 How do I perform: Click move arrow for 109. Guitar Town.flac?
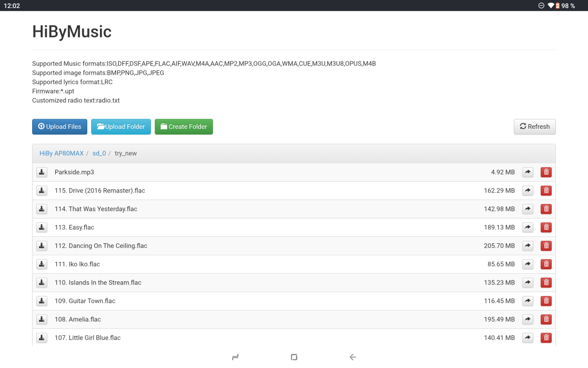pyautogui.click(x=528, y=301)
